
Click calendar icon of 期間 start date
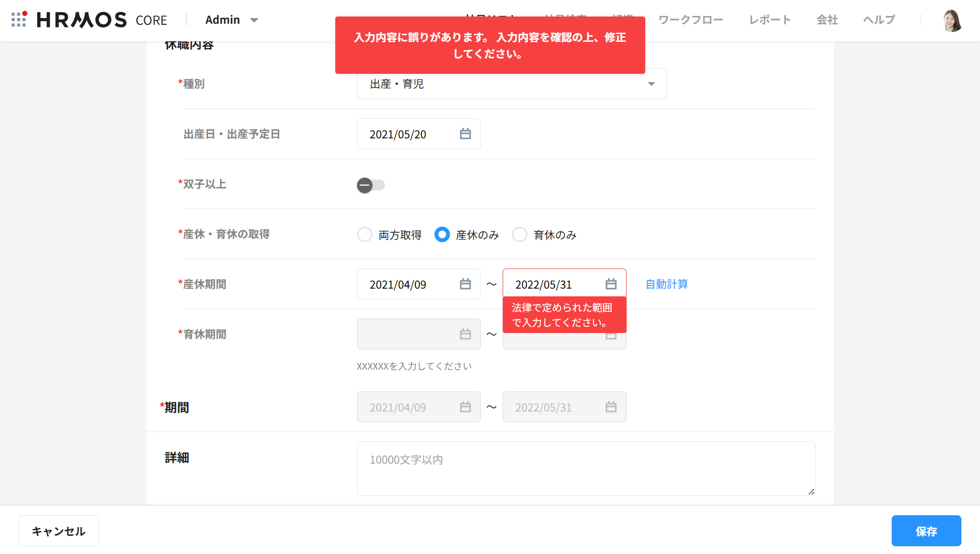click(465, 407)
